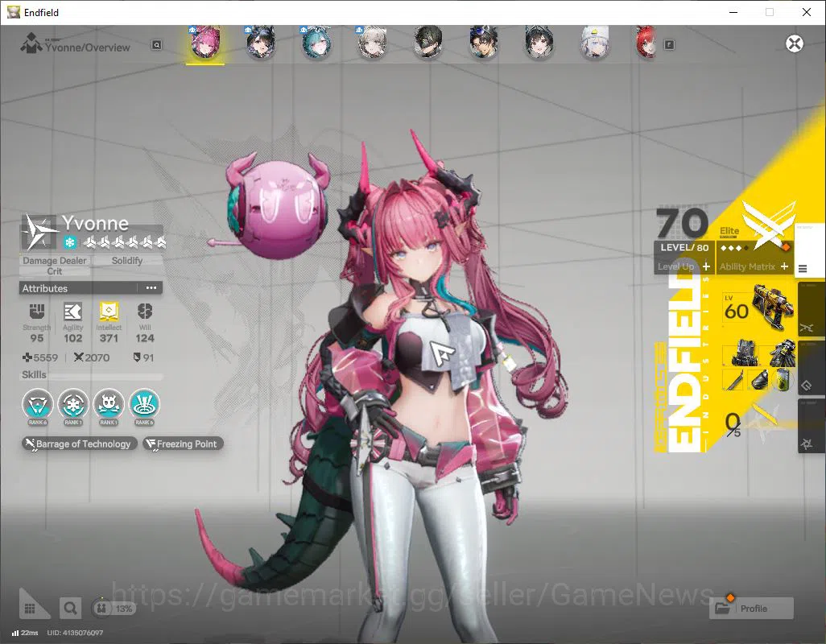This screenshot has width=826, height=644.
Task: Open the Solidify tag
Action: 127,261
